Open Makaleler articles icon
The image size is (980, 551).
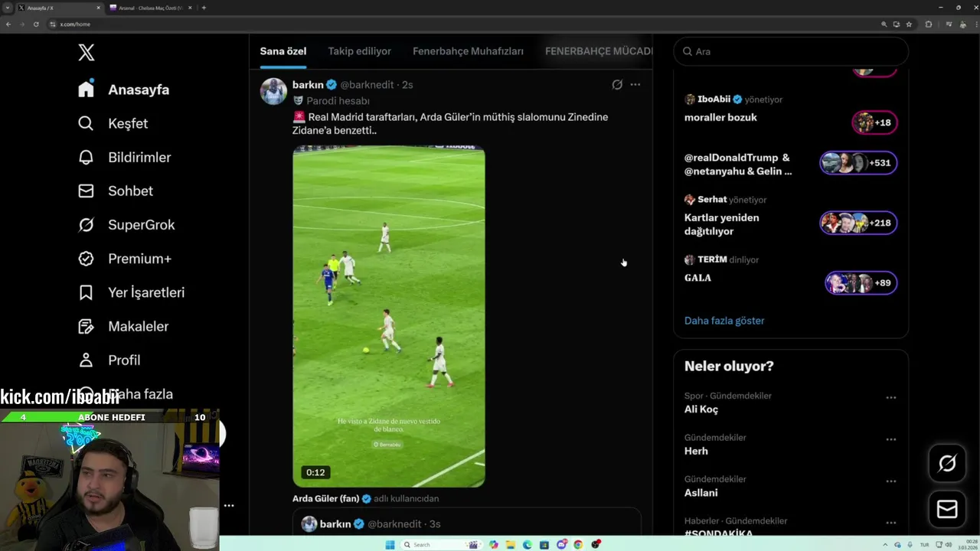pyautogui.click(x=86, y=326)
